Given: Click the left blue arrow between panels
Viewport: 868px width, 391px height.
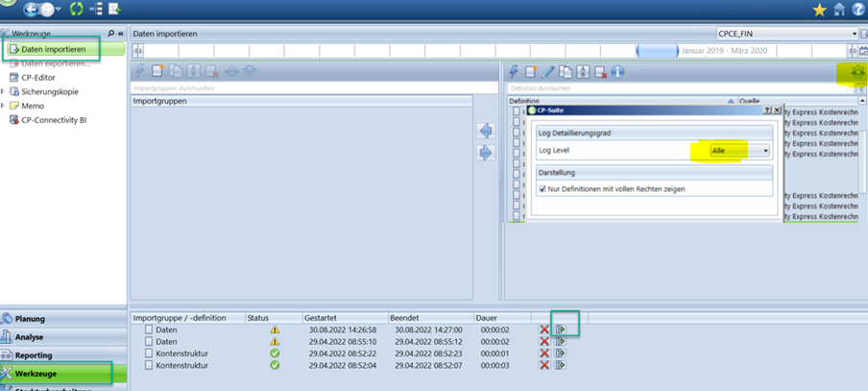Looking at the screenshot, I should (486, 131).
